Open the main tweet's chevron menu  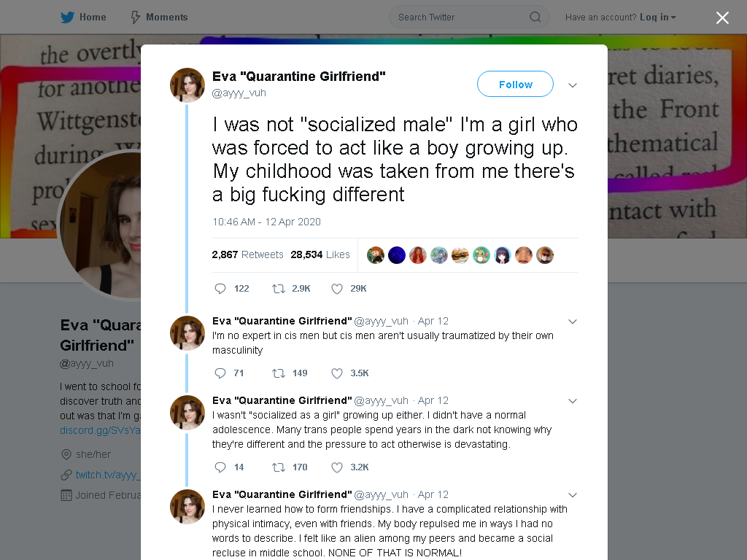(573, 85)
